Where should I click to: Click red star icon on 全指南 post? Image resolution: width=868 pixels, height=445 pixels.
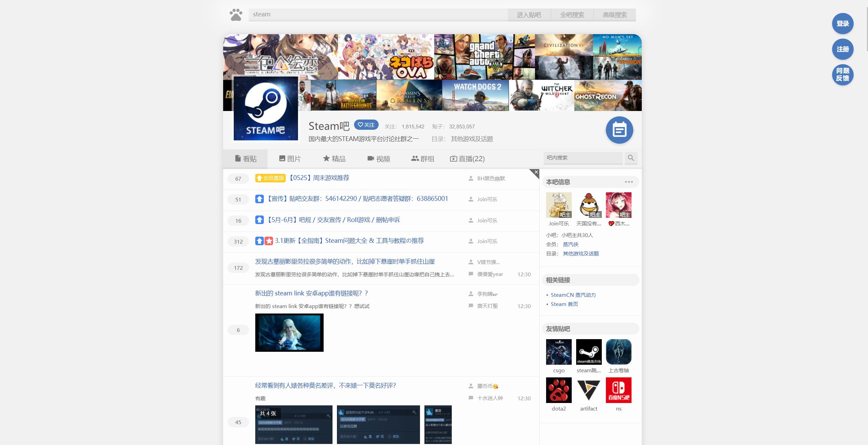[269, 241]
